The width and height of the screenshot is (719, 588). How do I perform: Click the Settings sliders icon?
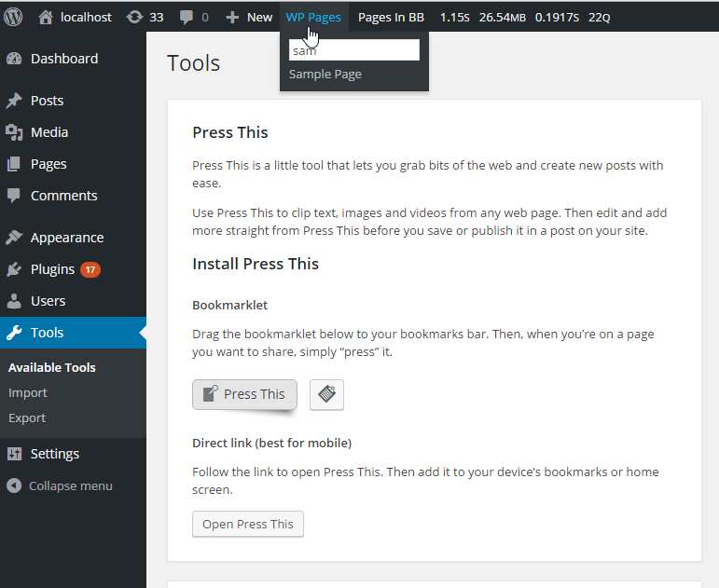(x=14, y=454)
